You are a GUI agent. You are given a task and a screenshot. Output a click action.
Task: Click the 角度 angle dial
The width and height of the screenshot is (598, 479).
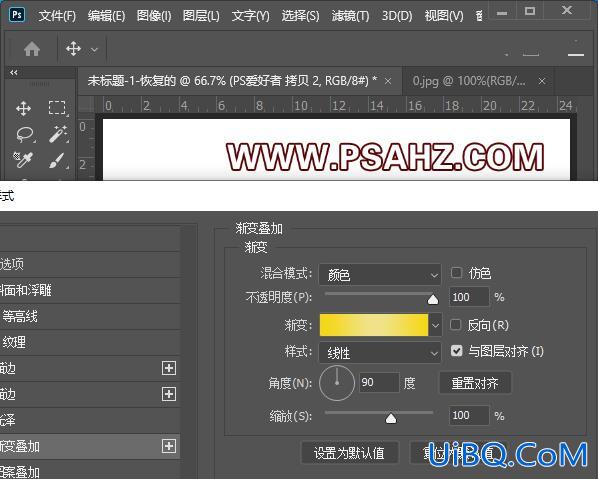337,383
